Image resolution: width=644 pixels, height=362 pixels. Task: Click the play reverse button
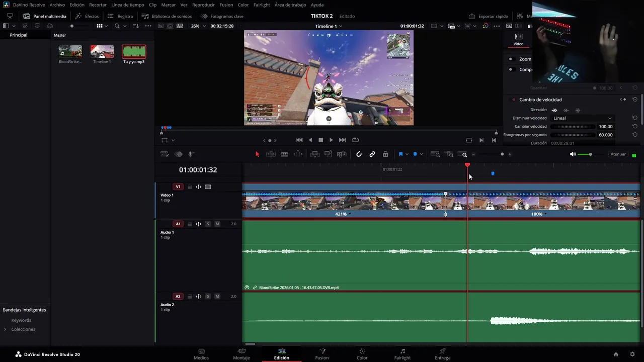(x=310, y=140)
